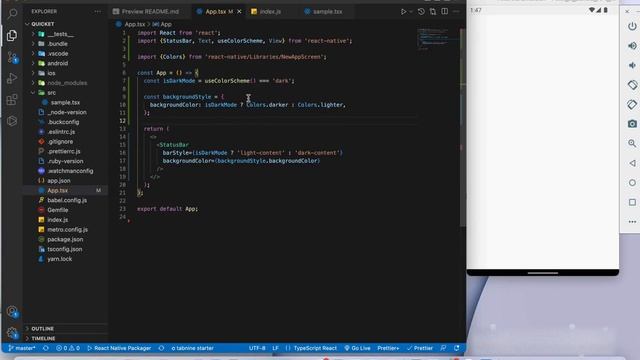The width and height of the screenshot is (640, 360).
Task: Start React Native Packager from status bar
Action: click(119, 348)
